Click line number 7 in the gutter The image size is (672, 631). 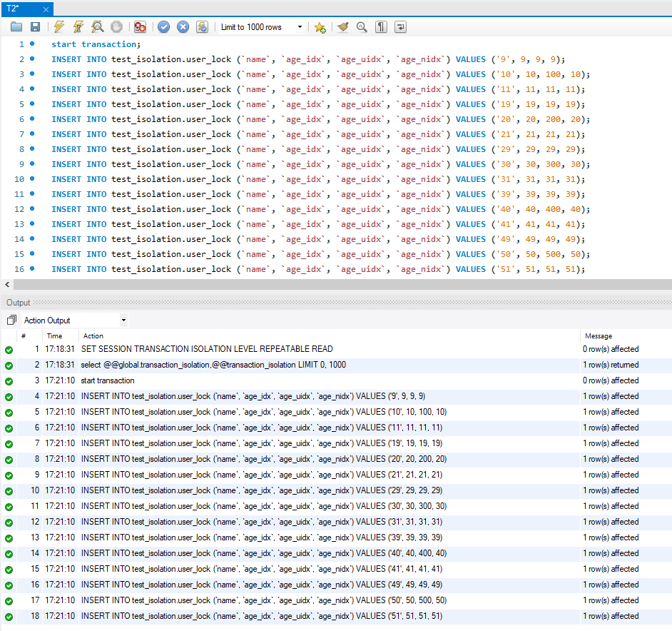[x=21, y=134]
